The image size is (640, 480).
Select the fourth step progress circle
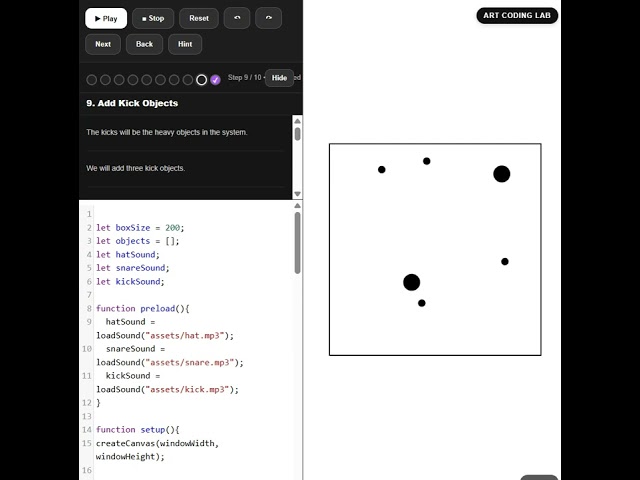tap(133, 80)
